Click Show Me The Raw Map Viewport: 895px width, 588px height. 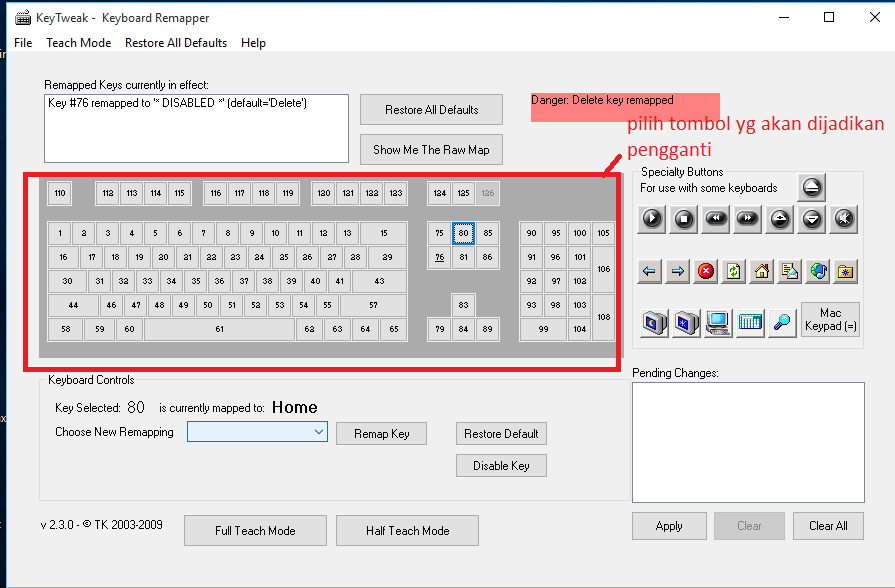point(432,150)
